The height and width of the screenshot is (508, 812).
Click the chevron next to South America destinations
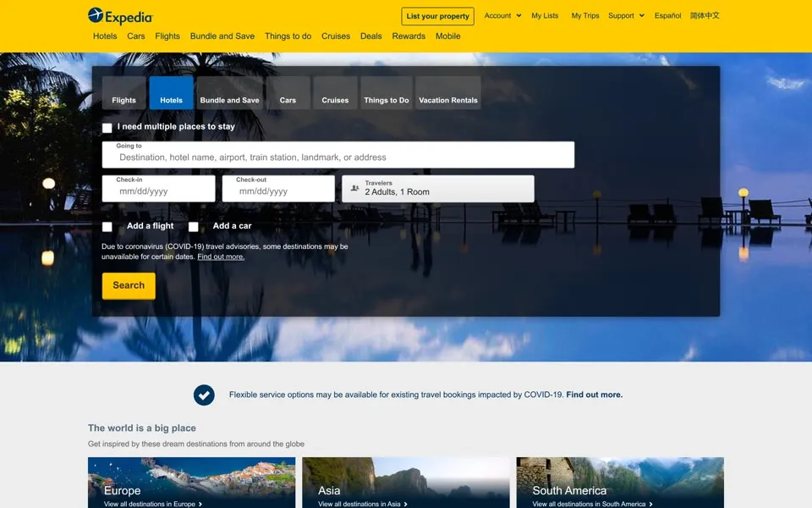pos(651,504)
